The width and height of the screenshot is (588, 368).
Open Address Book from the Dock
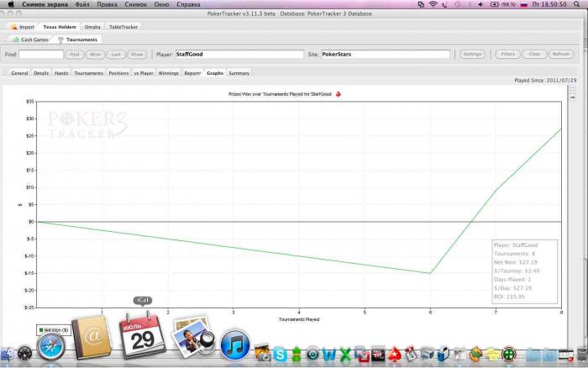click(x=92, y=338)
